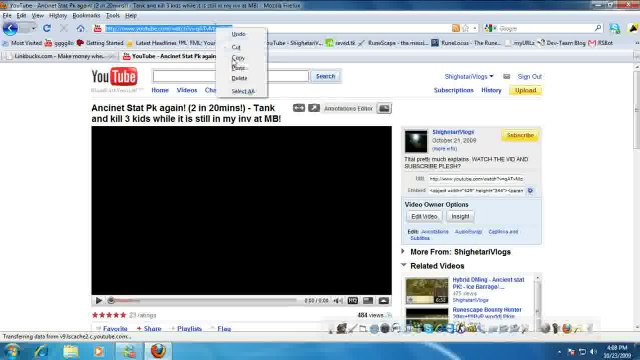
Task: Open the Annotations Editor button
Action: click(348, 109)
